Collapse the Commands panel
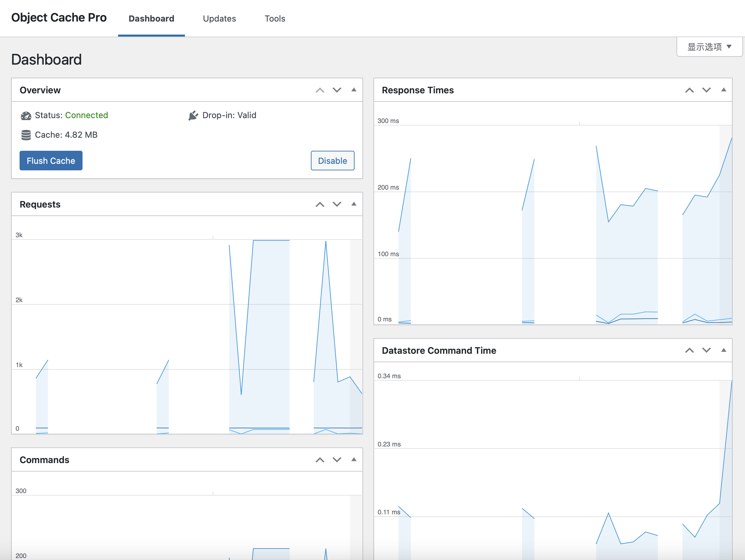 point(354,459)
